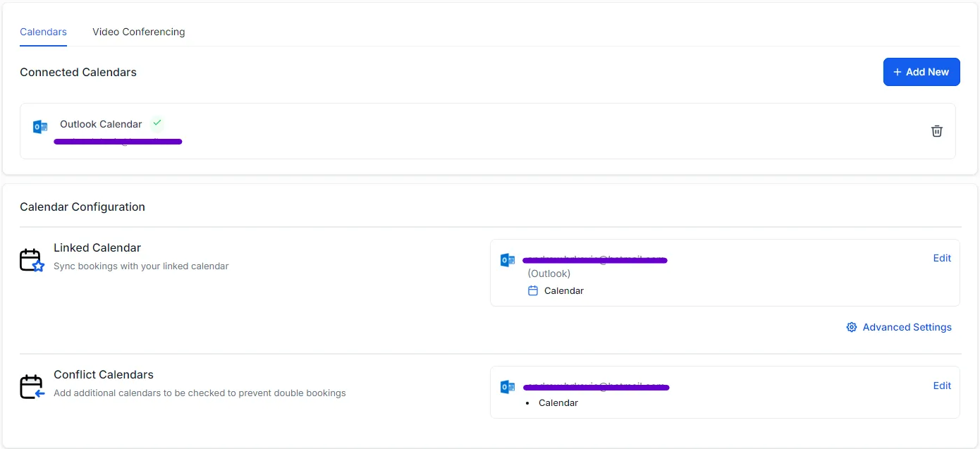Select the Calendars tab
Screen dimensions: 980x449
tap(43, 32)
